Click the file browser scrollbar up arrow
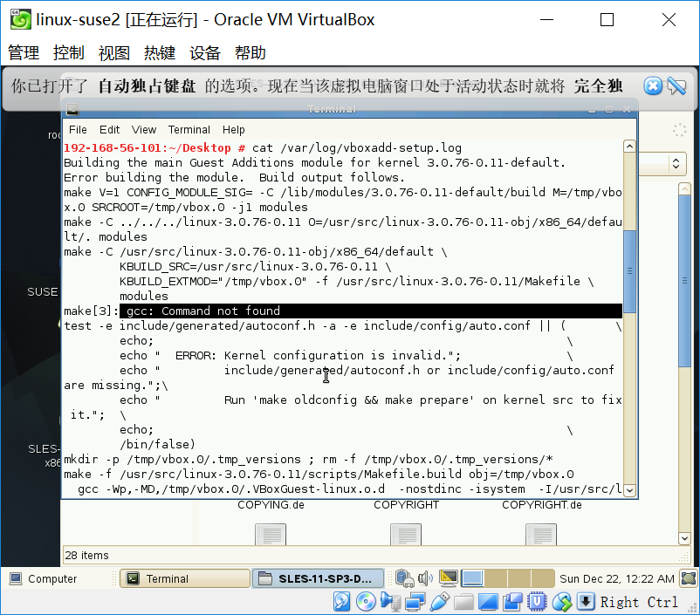700x615 pixels. pos(684,188)
